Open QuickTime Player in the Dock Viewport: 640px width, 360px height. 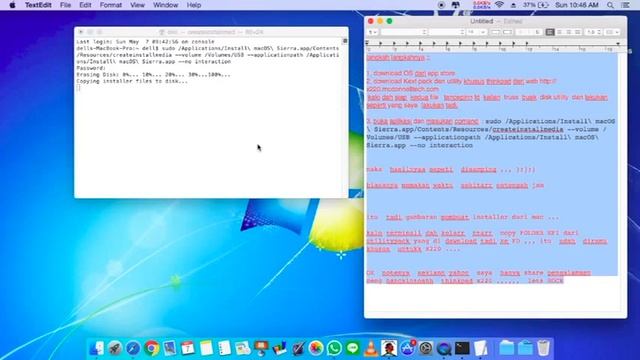[444, 348]
